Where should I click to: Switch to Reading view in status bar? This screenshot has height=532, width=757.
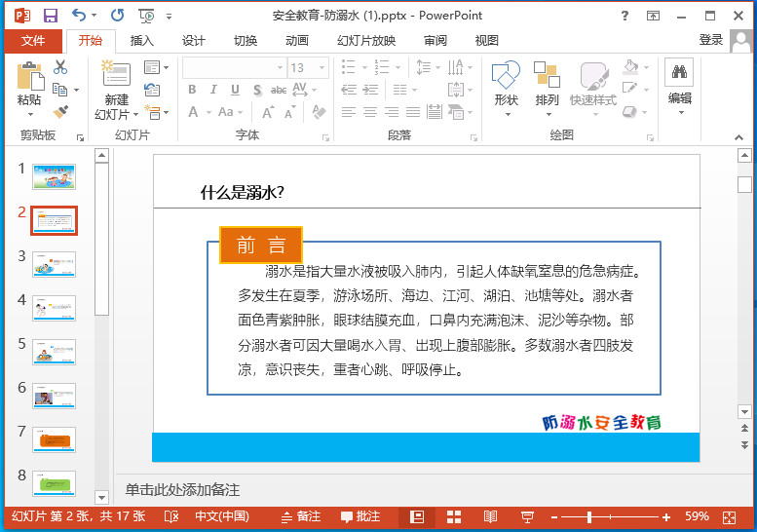click(x=491, y=516)
